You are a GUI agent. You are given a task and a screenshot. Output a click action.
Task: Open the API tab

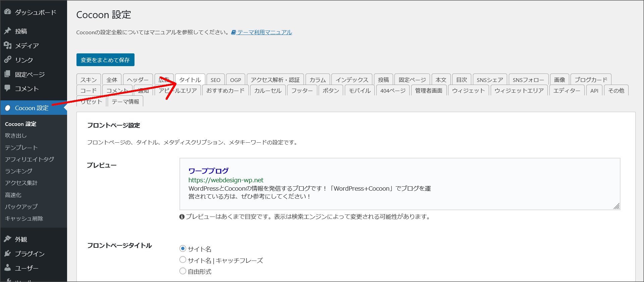pos(594,90)
